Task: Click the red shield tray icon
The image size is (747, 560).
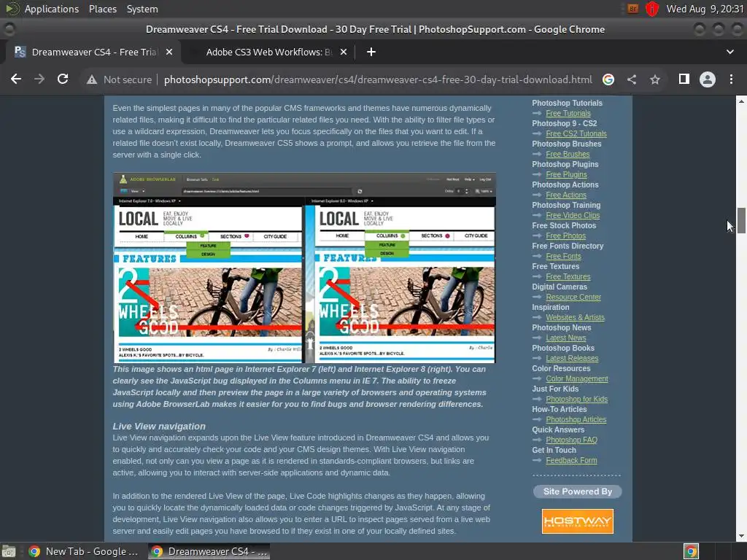Action: (x=651, y=9)
